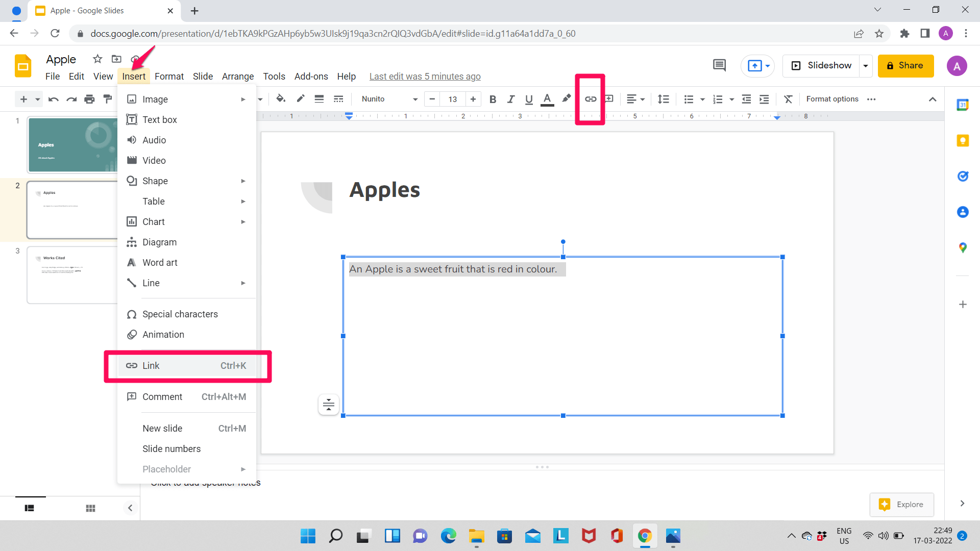The image size is (980, 551).
Task: Click the Italic formatting icon
Action: (510, 99)
